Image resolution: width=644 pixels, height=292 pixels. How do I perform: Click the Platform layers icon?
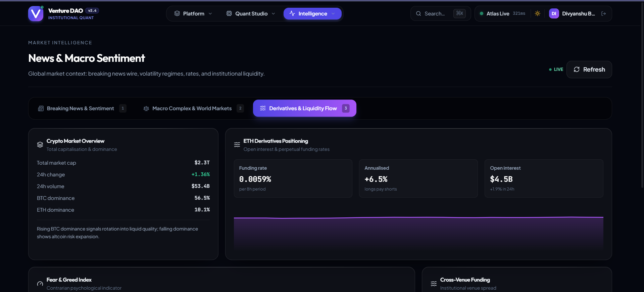pos(177,13)
